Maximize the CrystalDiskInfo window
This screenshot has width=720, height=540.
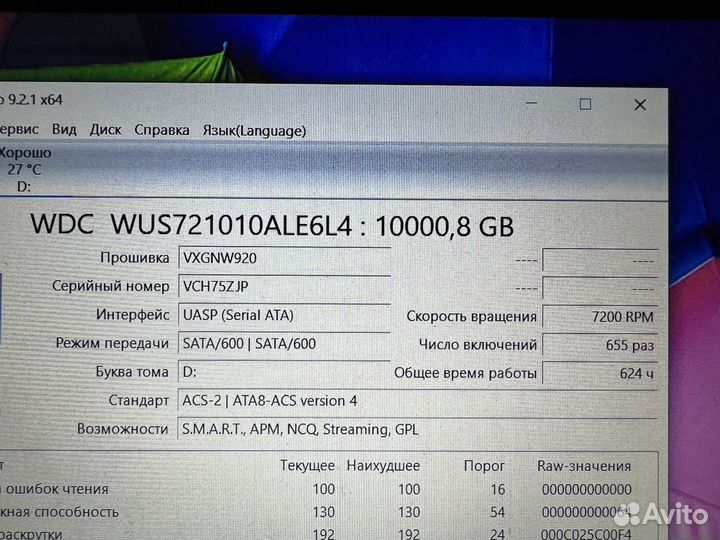point(585,104)
